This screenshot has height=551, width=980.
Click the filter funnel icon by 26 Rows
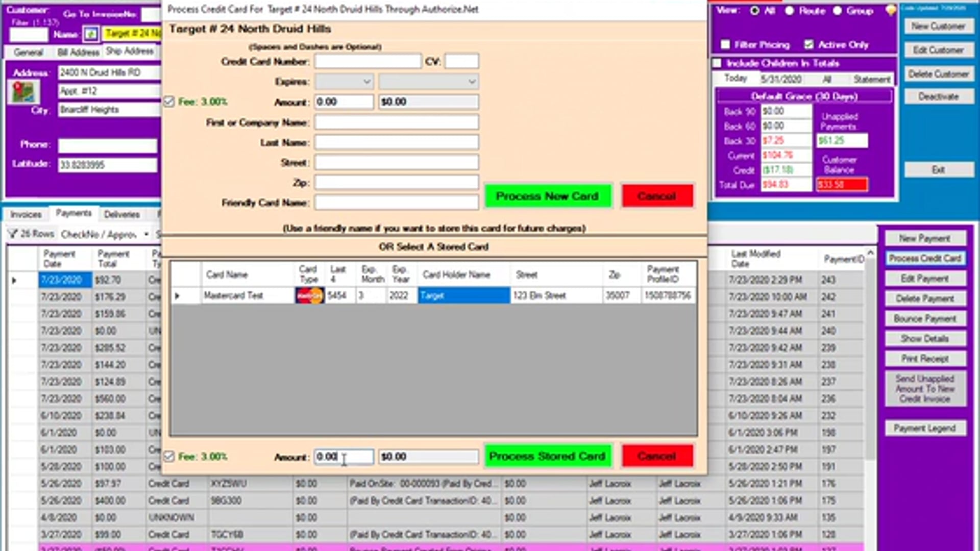[13, 234]
